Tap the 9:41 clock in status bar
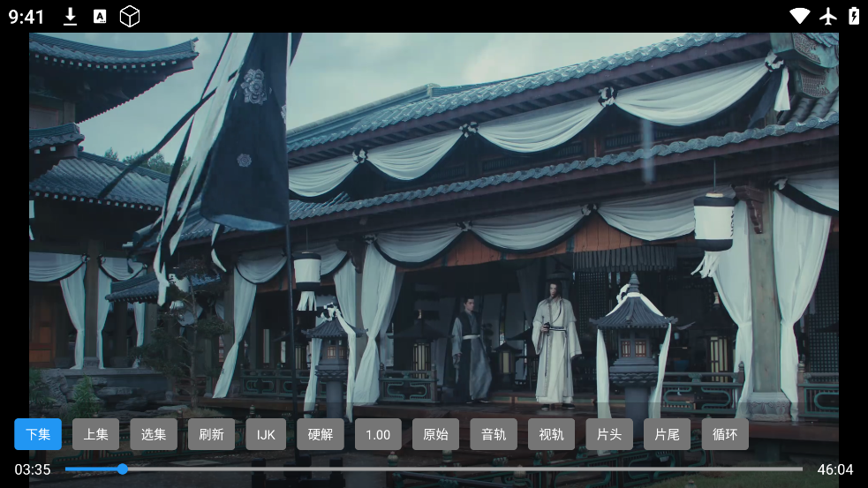 tap(26, 17)
